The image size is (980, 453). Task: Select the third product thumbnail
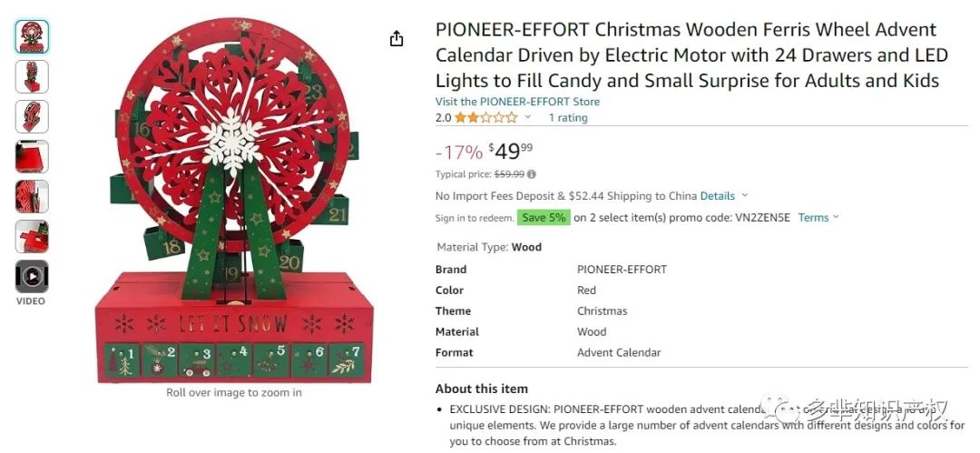[32, 116]
